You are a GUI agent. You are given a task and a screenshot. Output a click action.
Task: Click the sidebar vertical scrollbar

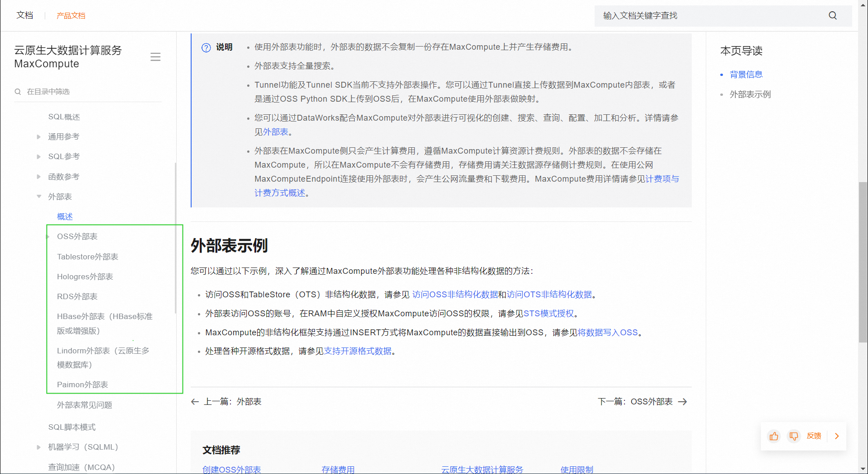click(x=175, y=237)
